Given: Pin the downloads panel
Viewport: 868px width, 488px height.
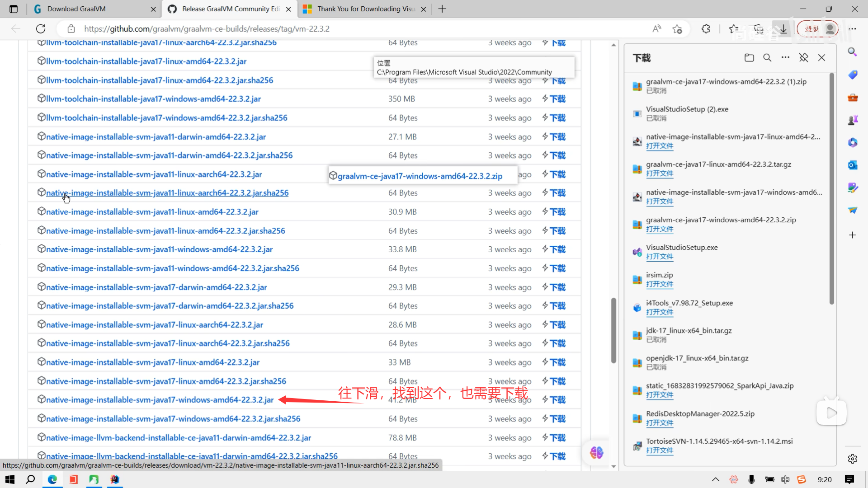Looking at the screenshot, I should 803,58.
